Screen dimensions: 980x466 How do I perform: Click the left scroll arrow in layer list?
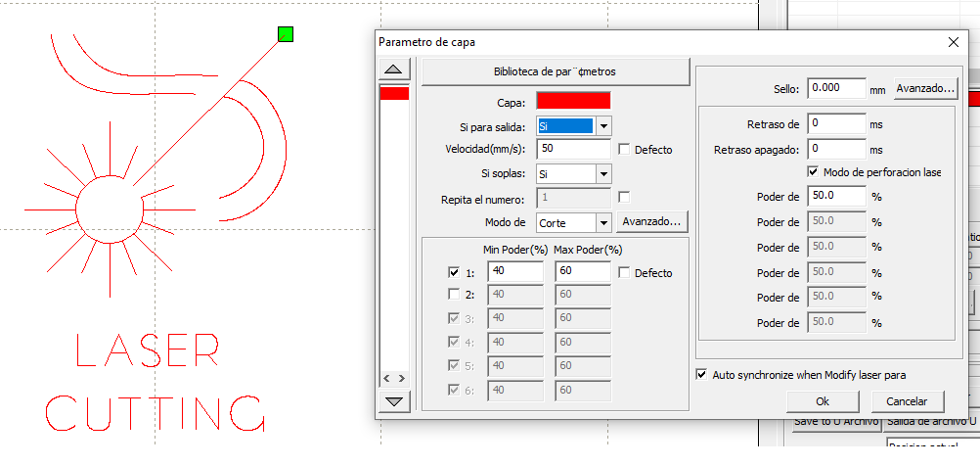tap(387, 379)
